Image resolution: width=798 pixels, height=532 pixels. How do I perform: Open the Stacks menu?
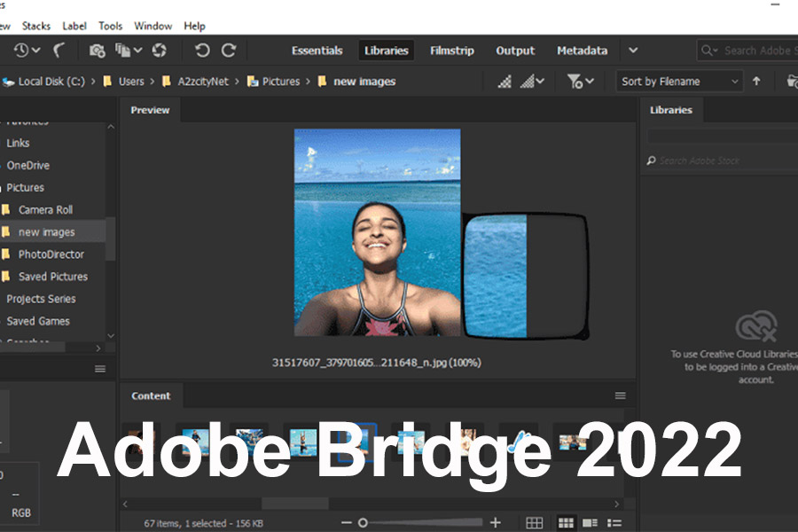pos(36,26)
